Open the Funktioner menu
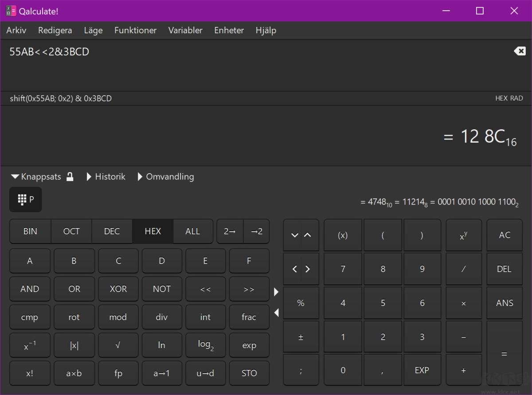 click(x=135, y=31)
